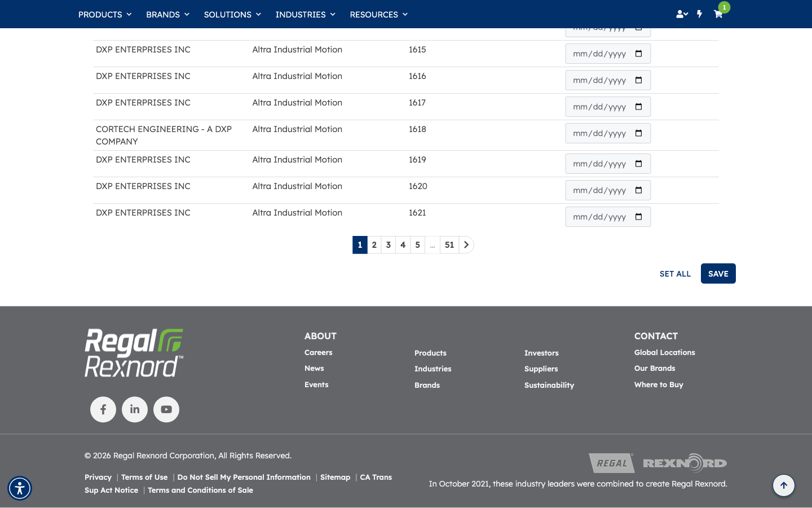Open the LinkedIn social icon
The height and width of the screenshot is (508, 812).
135,409
